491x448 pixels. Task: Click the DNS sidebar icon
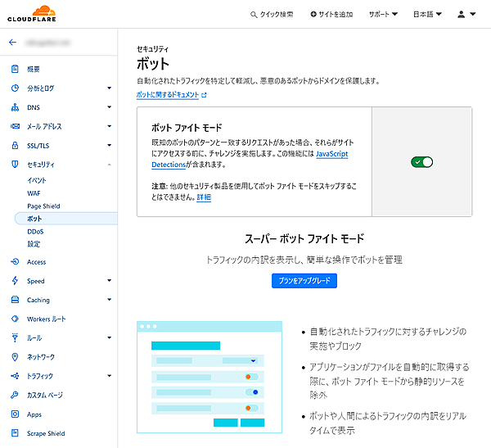pyautogui.click(x=15, y=107)
